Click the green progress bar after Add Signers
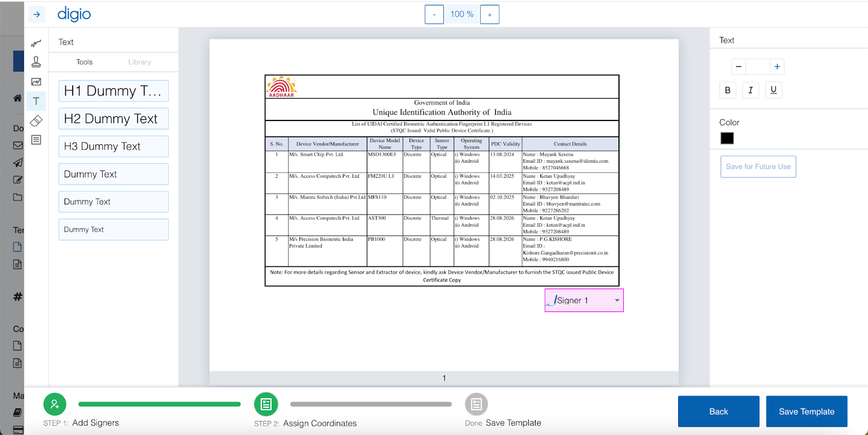Image resolution: width=868 pixels, height=435 pixels. point(159,404)
